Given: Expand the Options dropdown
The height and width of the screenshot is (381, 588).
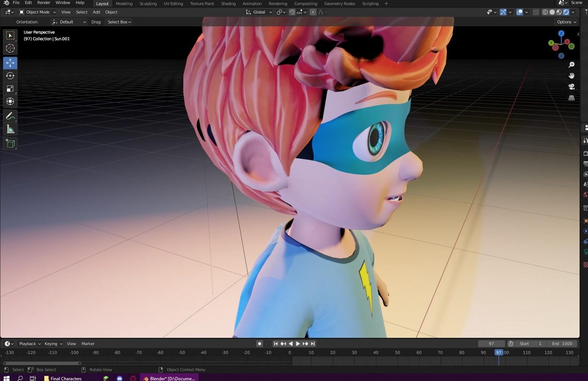Looking at the screenshot, I should (566, 22).
